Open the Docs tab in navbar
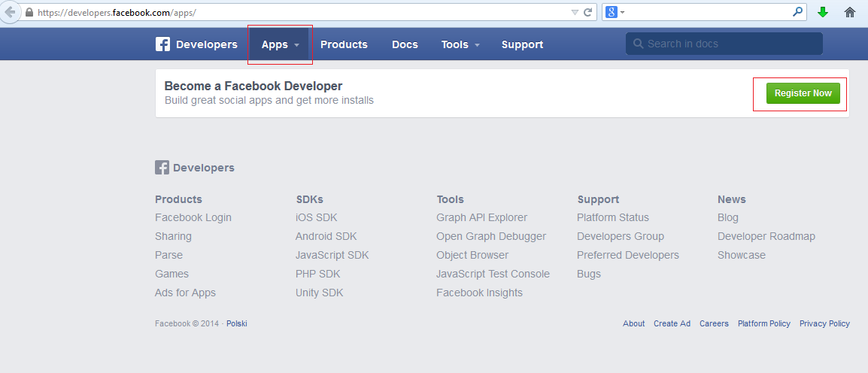 point(405,44)
